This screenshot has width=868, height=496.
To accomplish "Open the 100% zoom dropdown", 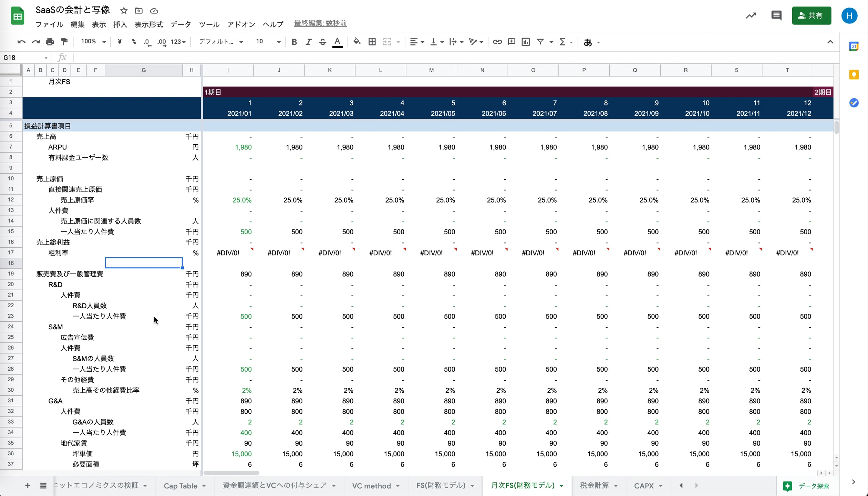I will [93, 42].
